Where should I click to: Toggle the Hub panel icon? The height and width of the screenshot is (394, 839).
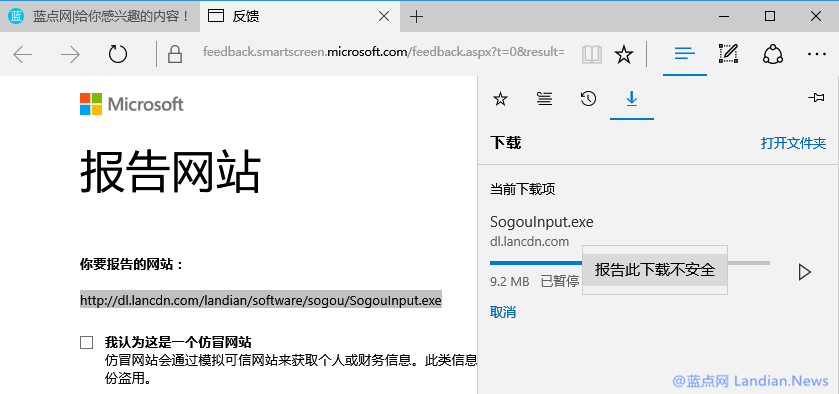tap(685, 54)
